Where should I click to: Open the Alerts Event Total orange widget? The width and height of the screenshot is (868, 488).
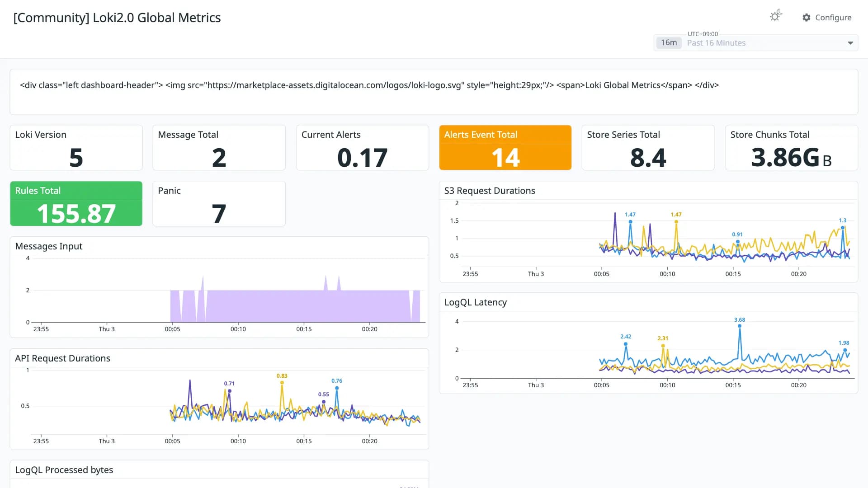click(505, 148)
